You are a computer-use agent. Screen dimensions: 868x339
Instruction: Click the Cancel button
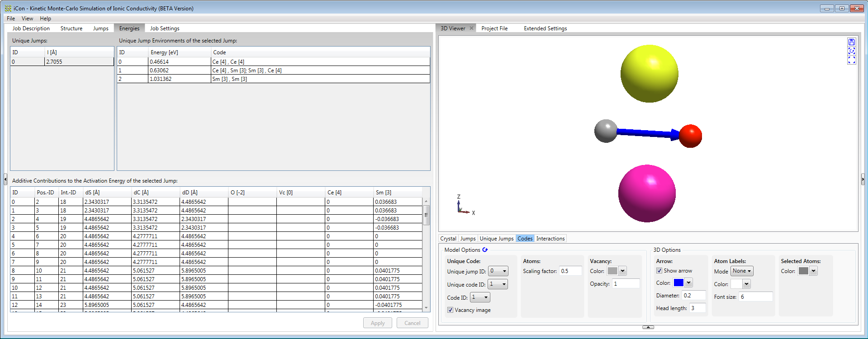click(412, 323)
